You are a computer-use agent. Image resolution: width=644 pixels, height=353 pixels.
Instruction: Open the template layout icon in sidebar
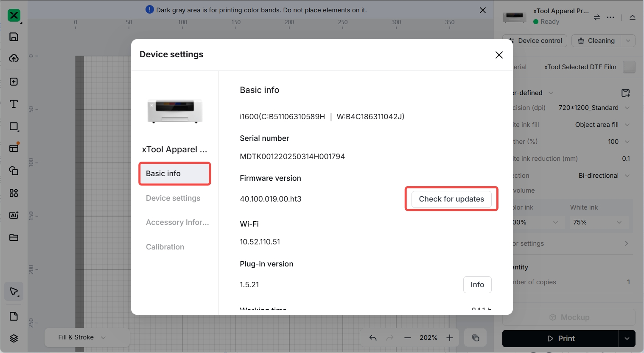[x=14, y=148]
